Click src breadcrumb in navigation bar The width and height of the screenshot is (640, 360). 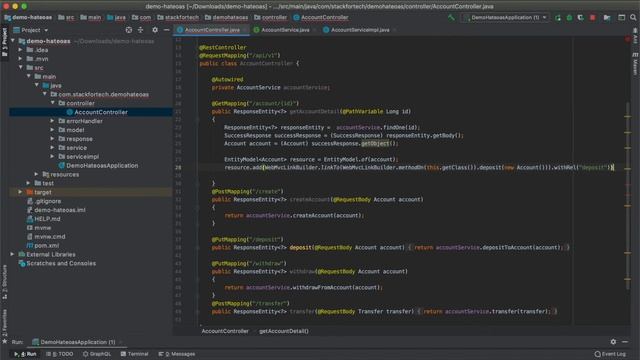click(66, 18)
